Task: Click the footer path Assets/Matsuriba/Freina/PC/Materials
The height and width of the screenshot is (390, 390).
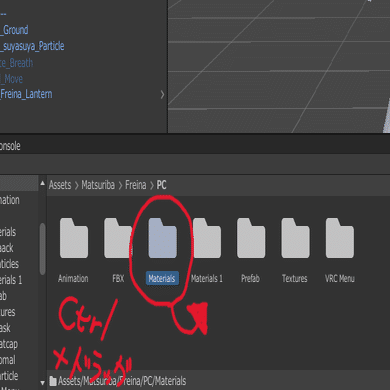Action: point(122,381)
